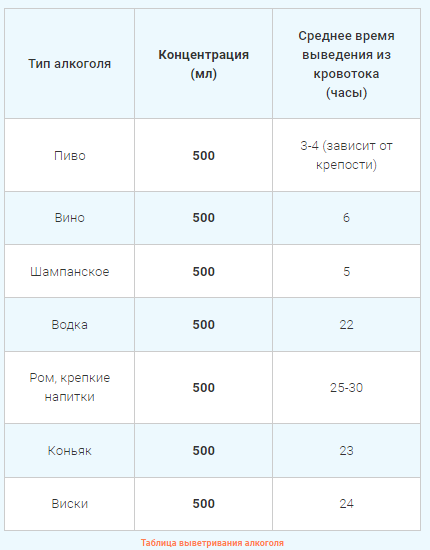Select the 'Коньяк' table cell
430x550 pixels.
[x=69, y=450]
